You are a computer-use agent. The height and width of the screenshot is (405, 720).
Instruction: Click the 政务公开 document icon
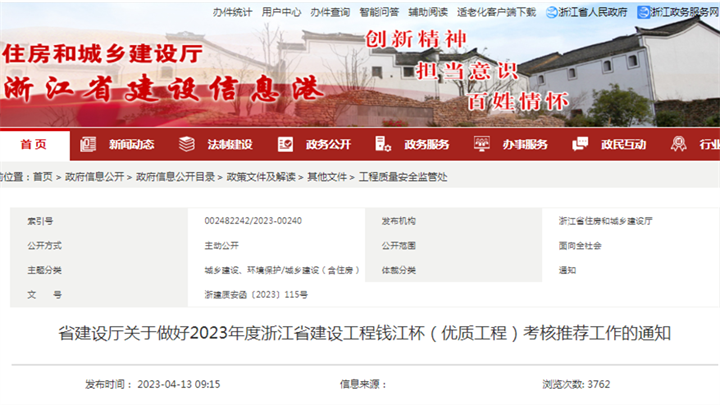click(x=285, y=144)
